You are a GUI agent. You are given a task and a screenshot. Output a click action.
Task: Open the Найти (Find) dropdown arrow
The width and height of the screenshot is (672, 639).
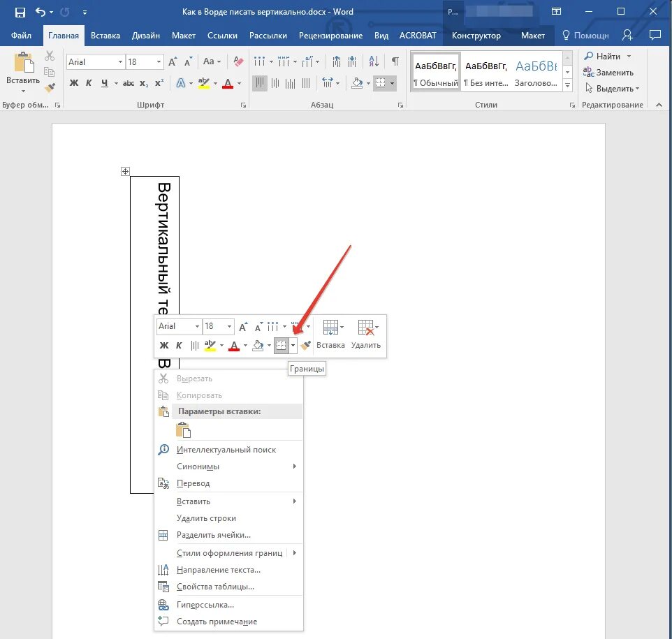[x=629, y=56]
